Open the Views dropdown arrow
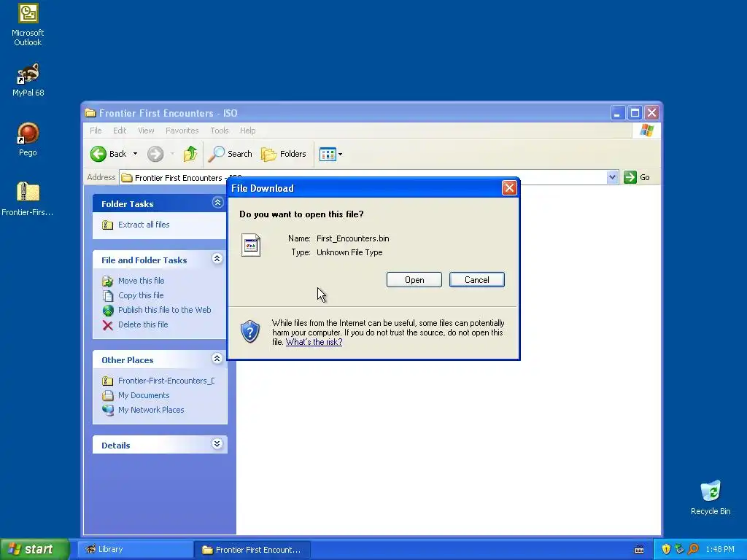The width and height of the screenshot is (747, 560). (340, 155)
